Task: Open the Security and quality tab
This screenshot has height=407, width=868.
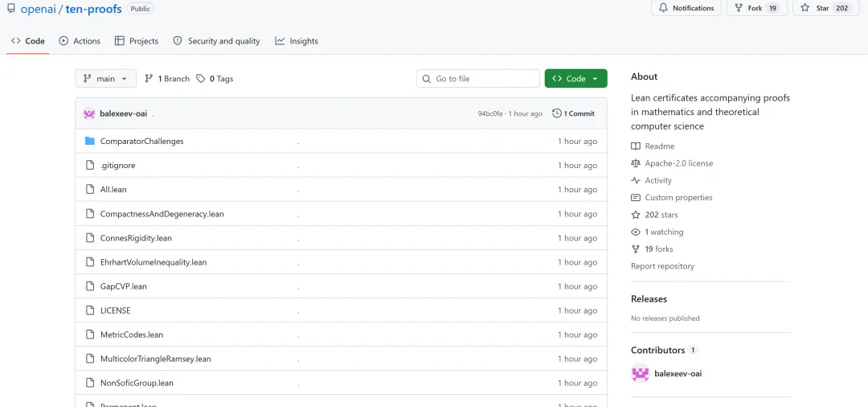Action: [216, 41]
